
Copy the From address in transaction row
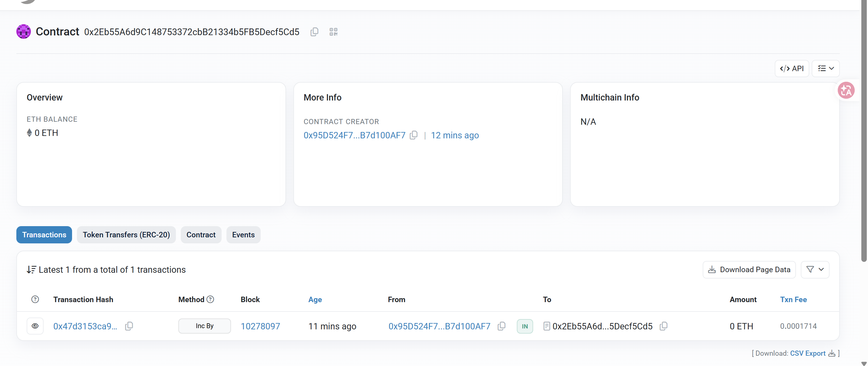point(501,326)
